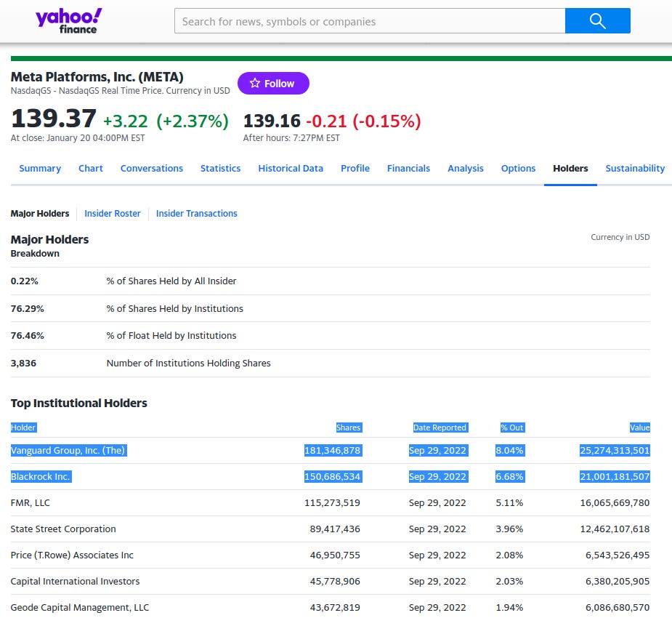Open the Sustainability tab
Viewport: 672px width, 618px height.
[635, 168]
